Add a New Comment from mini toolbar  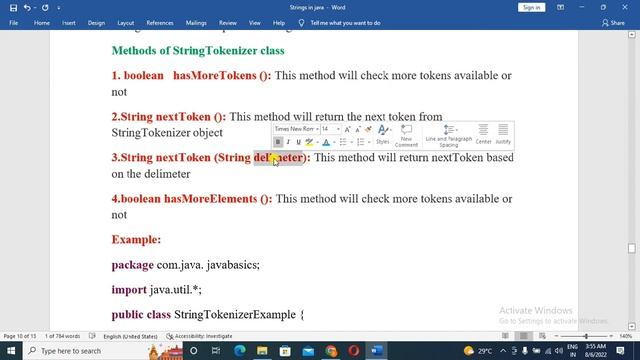406,136
